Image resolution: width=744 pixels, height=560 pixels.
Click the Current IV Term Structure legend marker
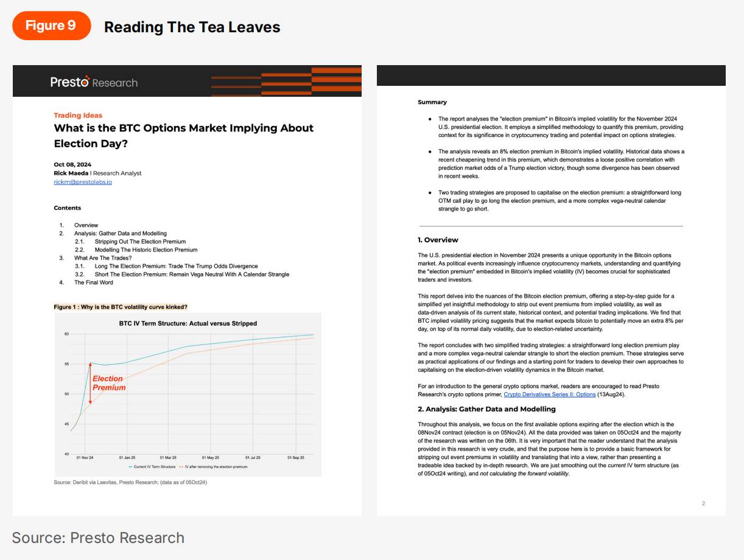tap(132, 467)
